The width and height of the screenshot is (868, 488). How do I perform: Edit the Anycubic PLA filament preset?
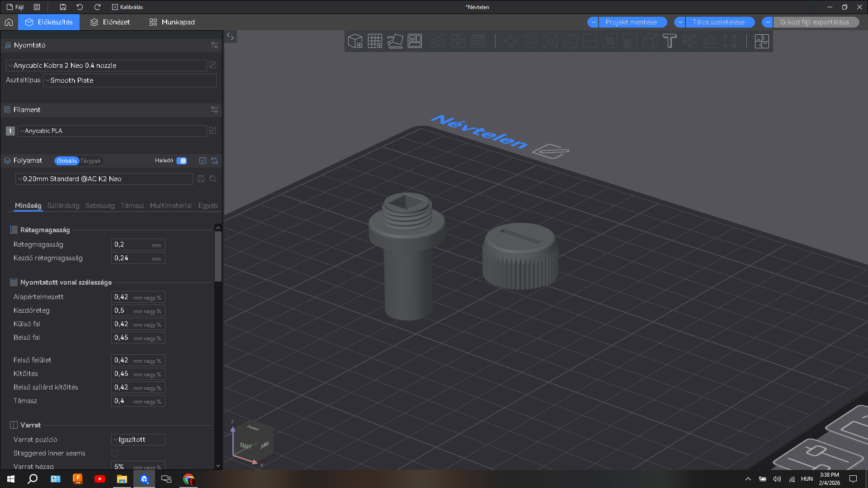[x=212, y=131]
